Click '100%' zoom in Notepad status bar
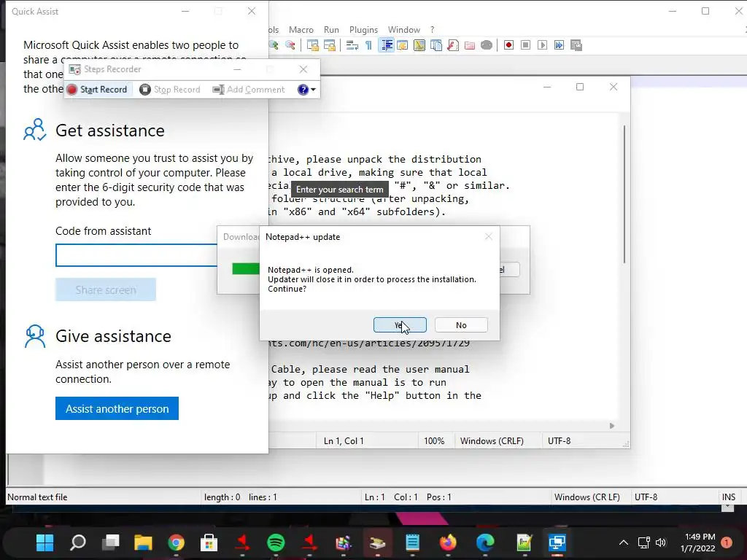The width and height of the screenshot is (747, 560). (x=434, y=441)
